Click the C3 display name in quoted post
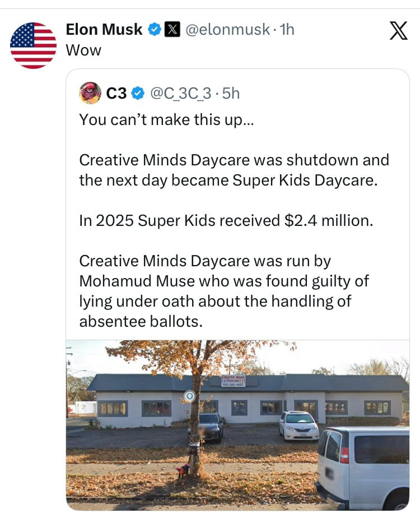Image resolution: width=420 pixels, height=514 pixels. click(x=116, y=94)
